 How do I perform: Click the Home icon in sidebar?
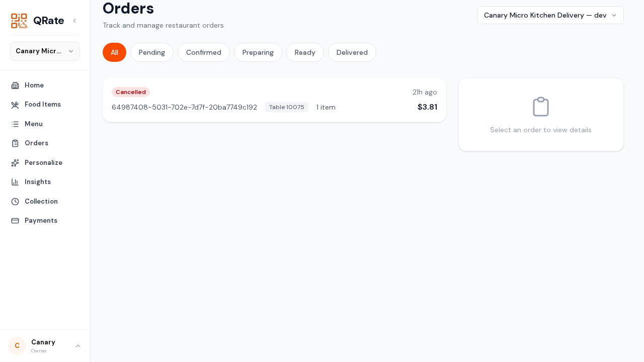coord(15,85)
